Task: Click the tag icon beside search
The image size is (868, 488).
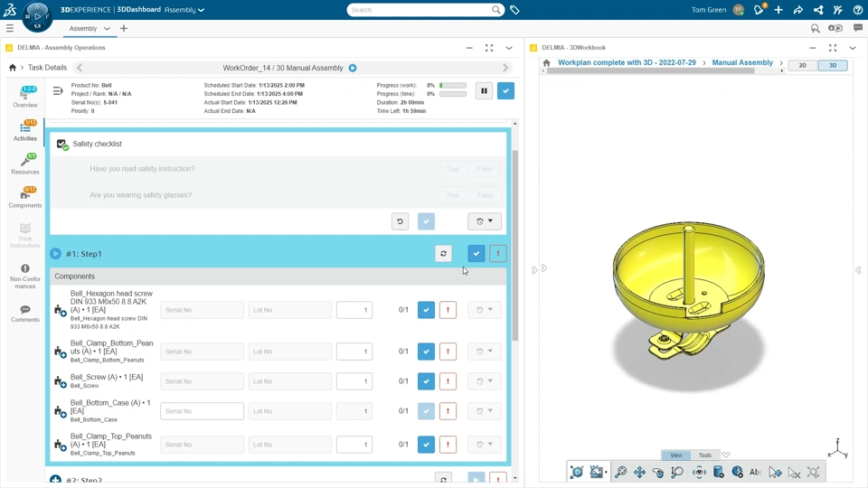Action: click(514, 10)
